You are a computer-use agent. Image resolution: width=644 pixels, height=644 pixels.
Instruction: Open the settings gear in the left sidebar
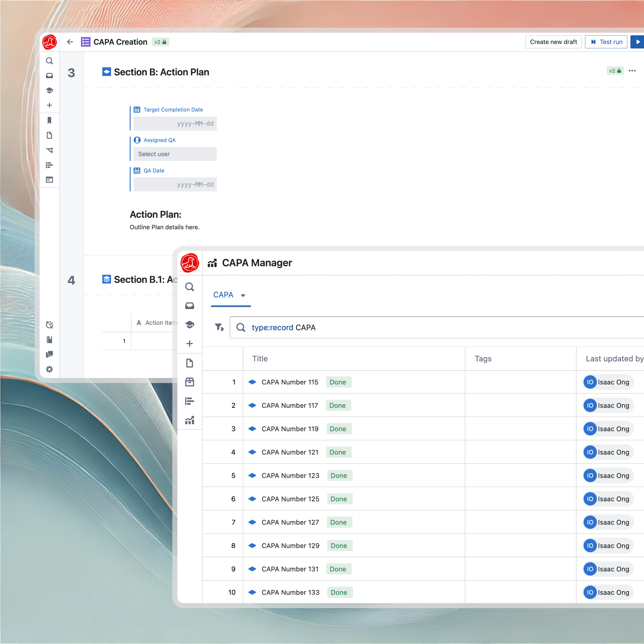(x=49, y=369)
